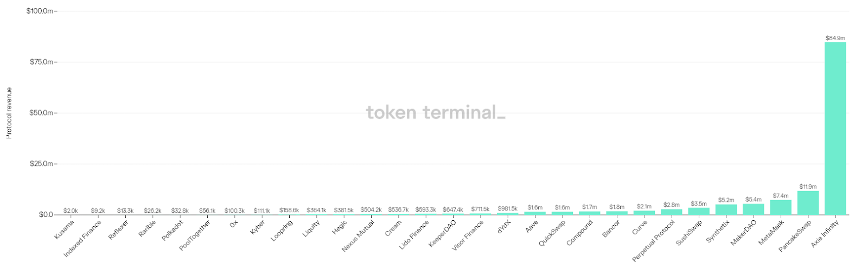868x268 pixels.
Task: Select the Synthetix bar
Action: (726, 209)
